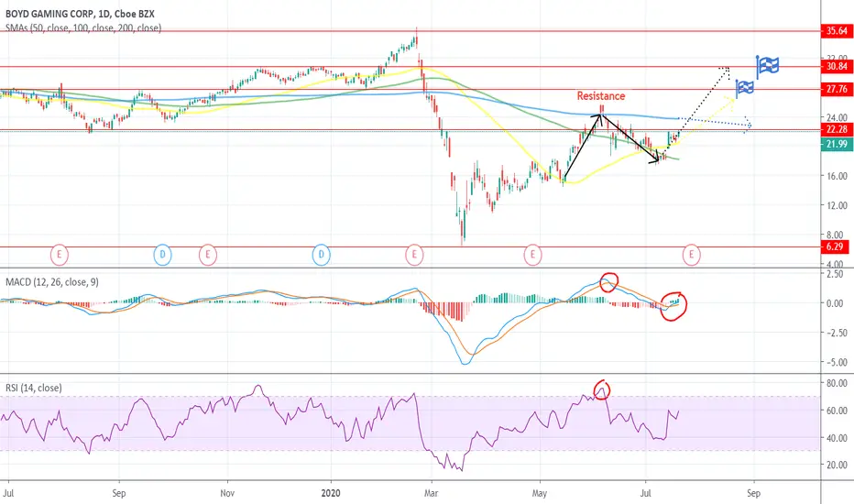Select the upper blue flag near 30.84
The image size is (854, 504).
pos(767,66)
